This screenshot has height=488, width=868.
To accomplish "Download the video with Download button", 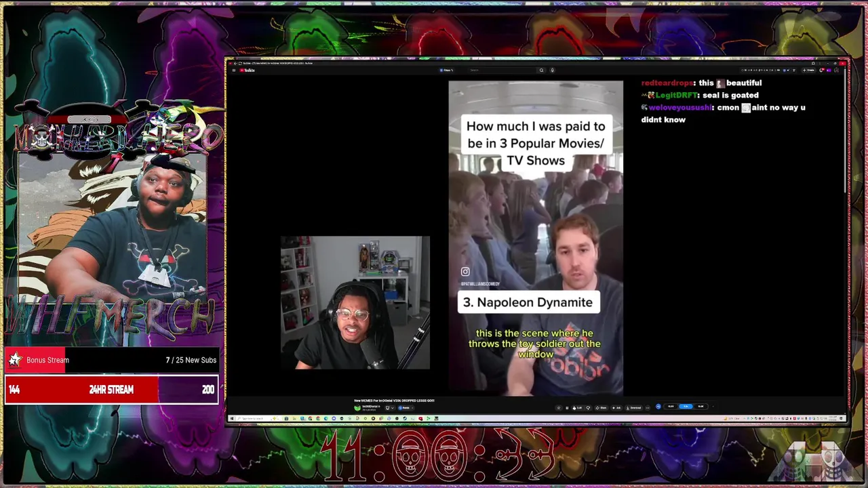I will point(634,407).
